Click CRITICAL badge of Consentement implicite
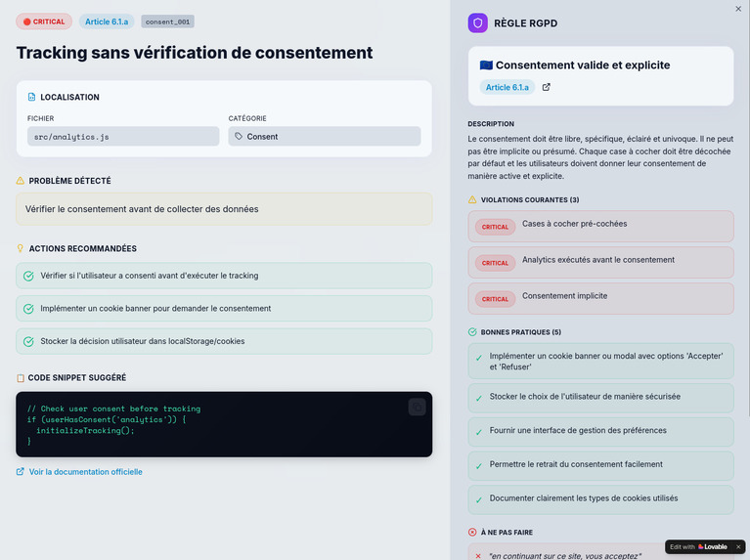The width and height of the screenshot is (750, 560). point(495,299)
